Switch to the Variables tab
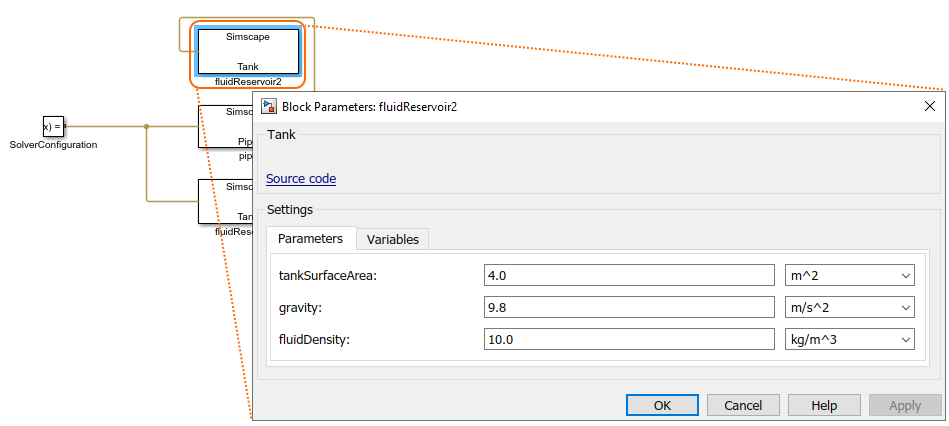The width and height of the screenshot is (949, 426). click(x=393, y=239)
